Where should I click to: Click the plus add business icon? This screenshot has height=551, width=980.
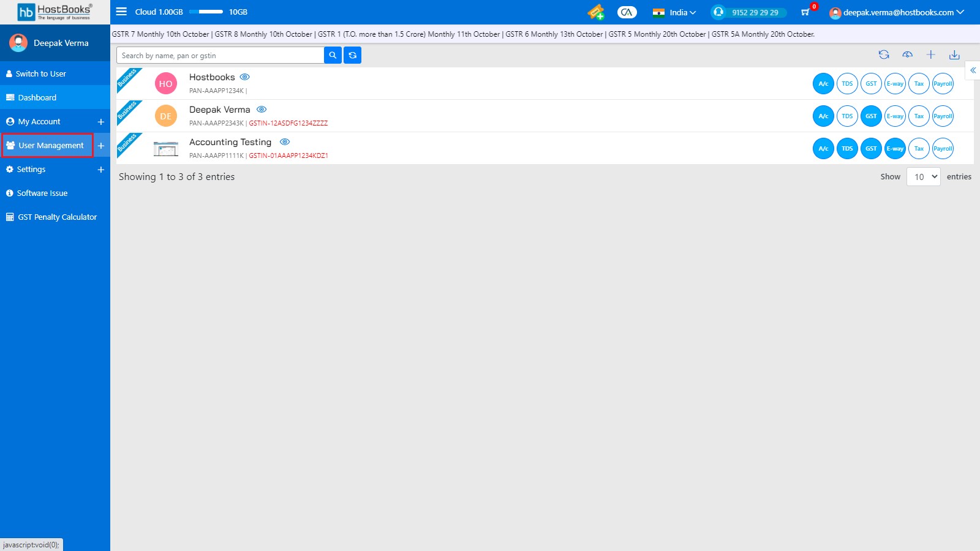pos(930,54)
